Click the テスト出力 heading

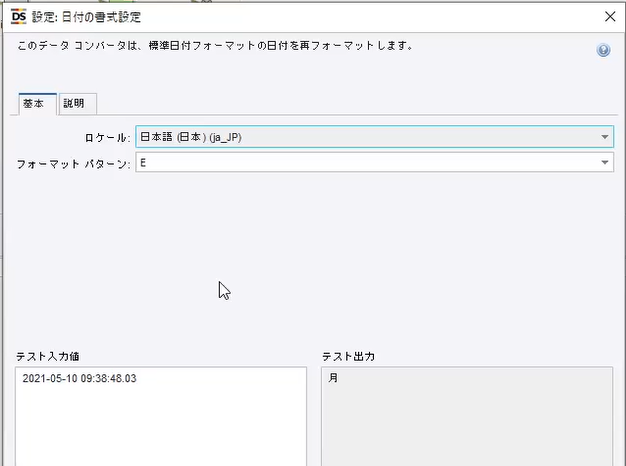348,356
